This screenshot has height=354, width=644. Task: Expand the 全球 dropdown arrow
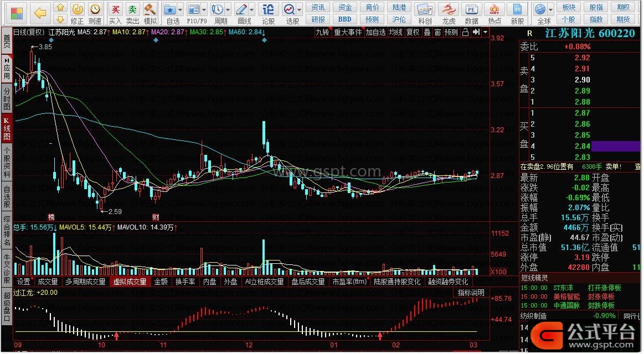point(551,9)
